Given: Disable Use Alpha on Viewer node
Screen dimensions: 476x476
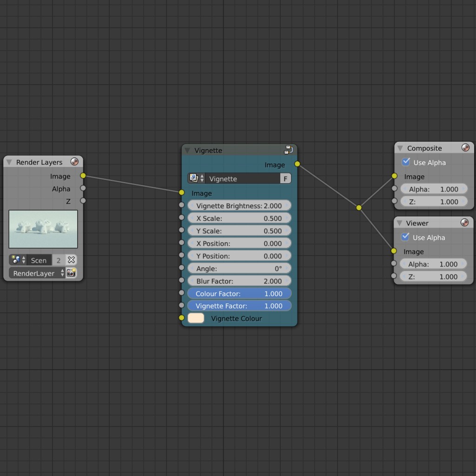Looking at the screenshot, I should click(x=405, y=238).
